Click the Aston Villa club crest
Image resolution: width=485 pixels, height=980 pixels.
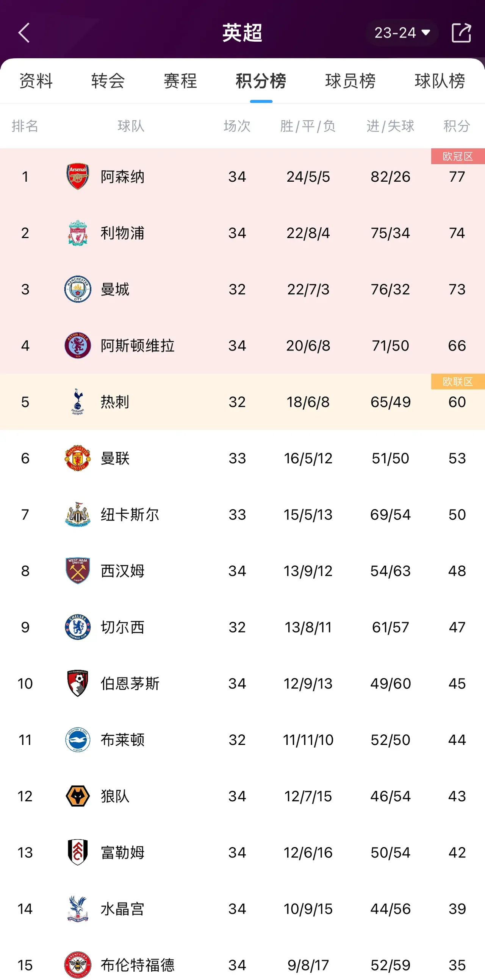point(77,346)
